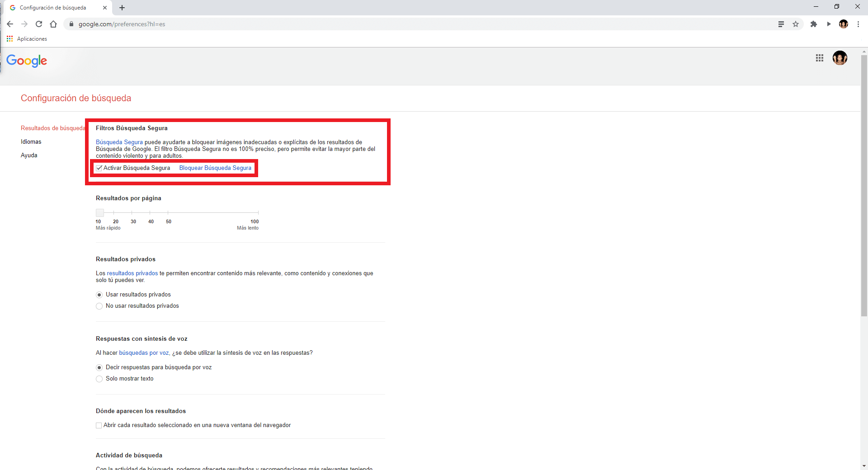Toggle Activar Búsqueda Segura checkbox
868x470 pixels.
pos(99,168)
